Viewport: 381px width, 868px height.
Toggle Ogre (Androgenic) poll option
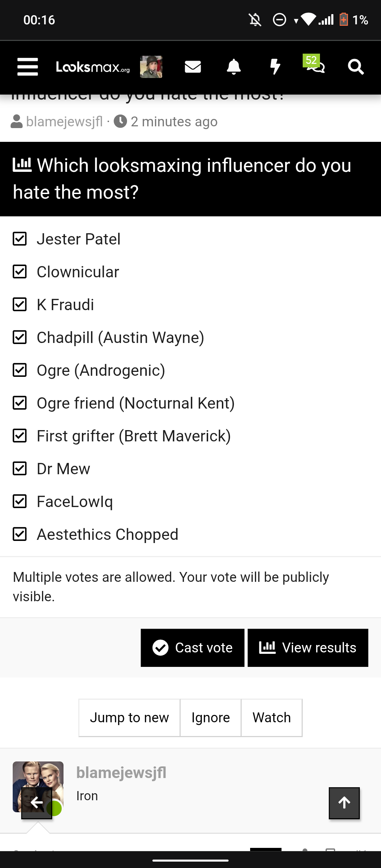(20, 370)
